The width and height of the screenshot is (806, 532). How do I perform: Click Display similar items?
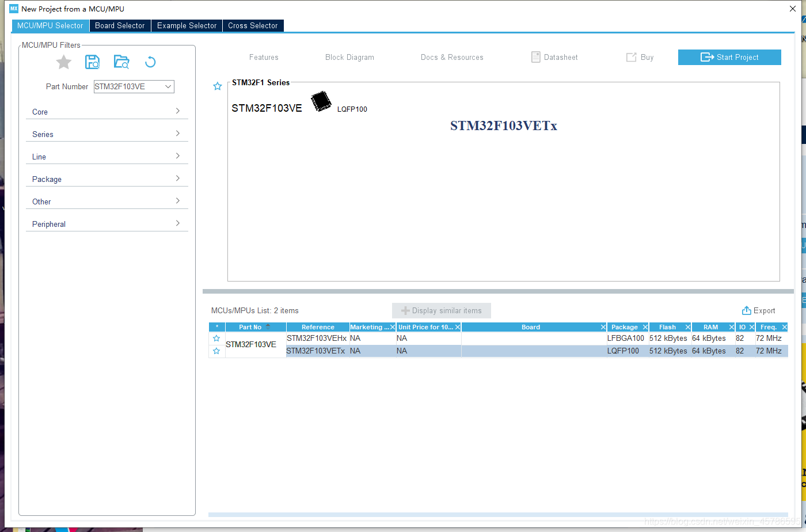tap(442, 311)
